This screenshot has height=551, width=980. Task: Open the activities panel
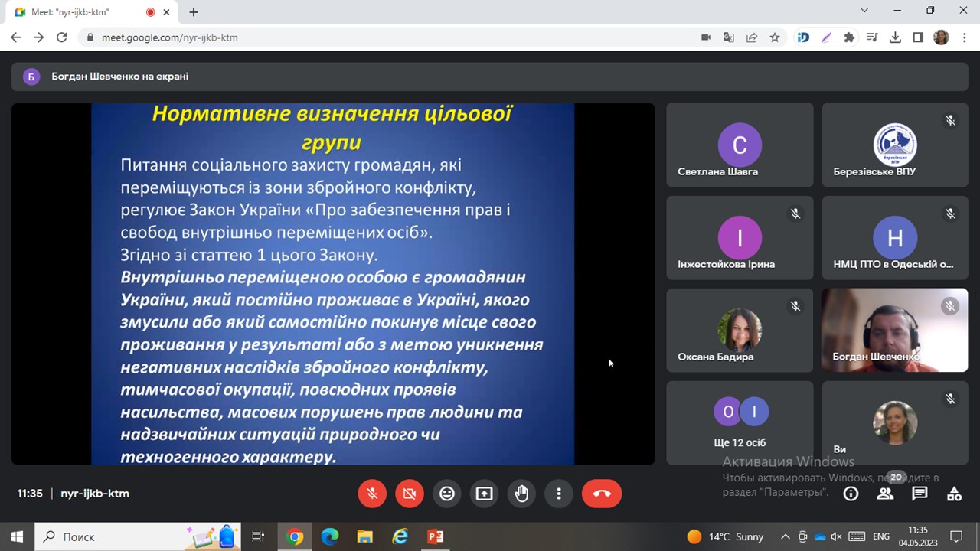click(954, 494)
